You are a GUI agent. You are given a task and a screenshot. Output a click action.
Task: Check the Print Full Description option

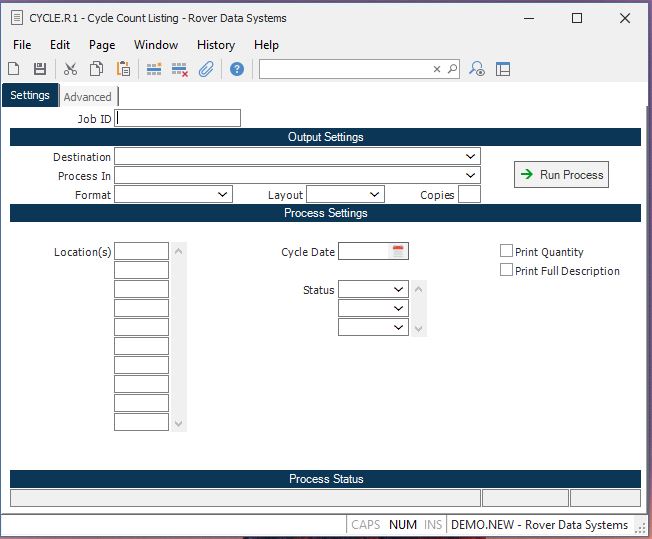coord(507,270)
